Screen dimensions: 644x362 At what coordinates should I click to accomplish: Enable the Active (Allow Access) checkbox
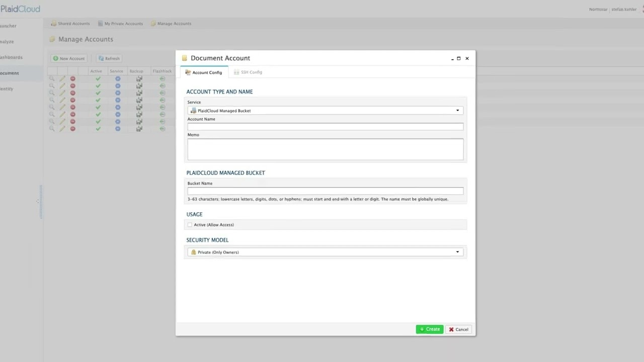[x=190, y=225]
